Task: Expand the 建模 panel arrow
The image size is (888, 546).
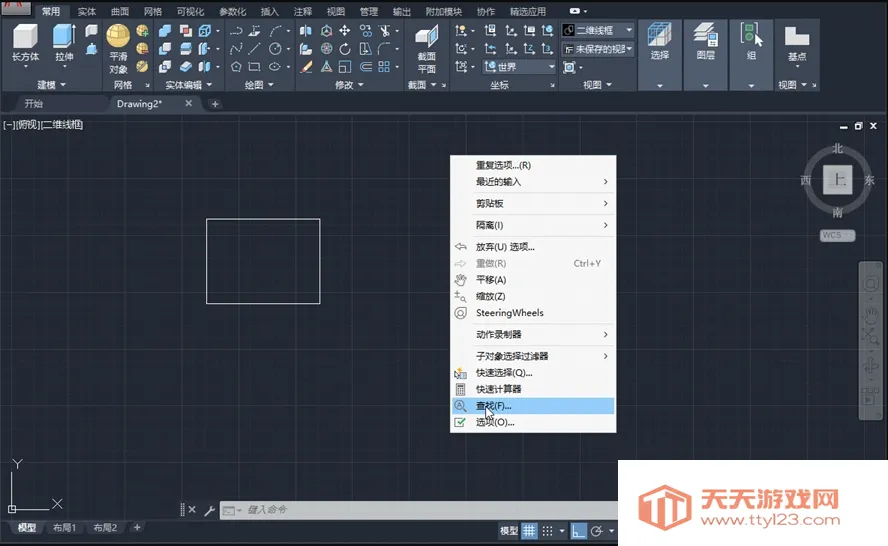Action: (63, 85)
